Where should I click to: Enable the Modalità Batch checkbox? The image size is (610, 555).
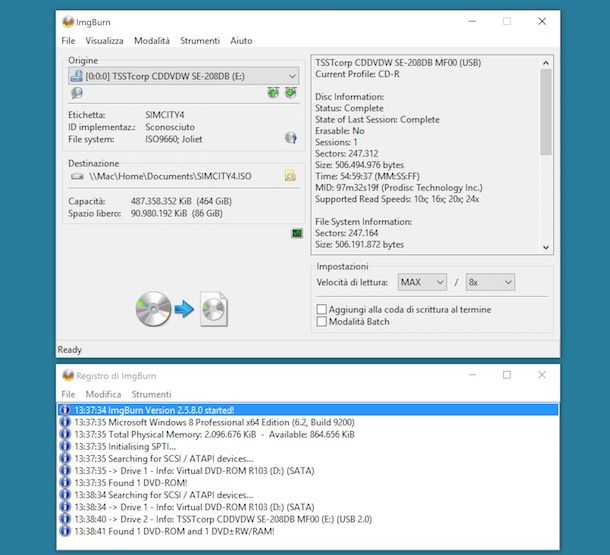[321, 321]
